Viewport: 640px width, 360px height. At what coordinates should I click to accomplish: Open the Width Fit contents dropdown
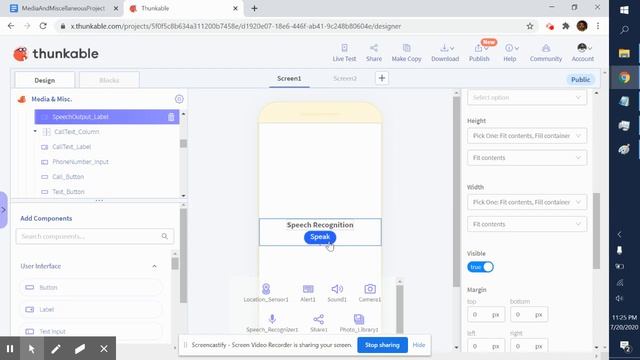[527, 224]
